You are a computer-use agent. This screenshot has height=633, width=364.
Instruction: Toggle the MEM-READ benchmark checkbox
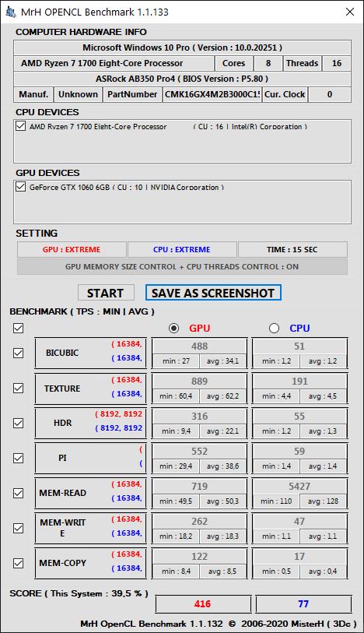point(18,493)
